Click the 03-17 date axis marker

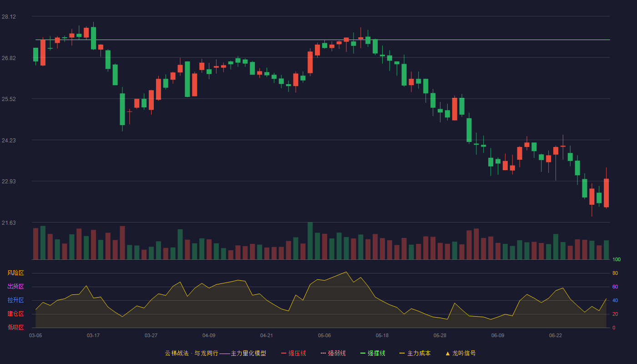pyautogui.click(x=93, y=335)
